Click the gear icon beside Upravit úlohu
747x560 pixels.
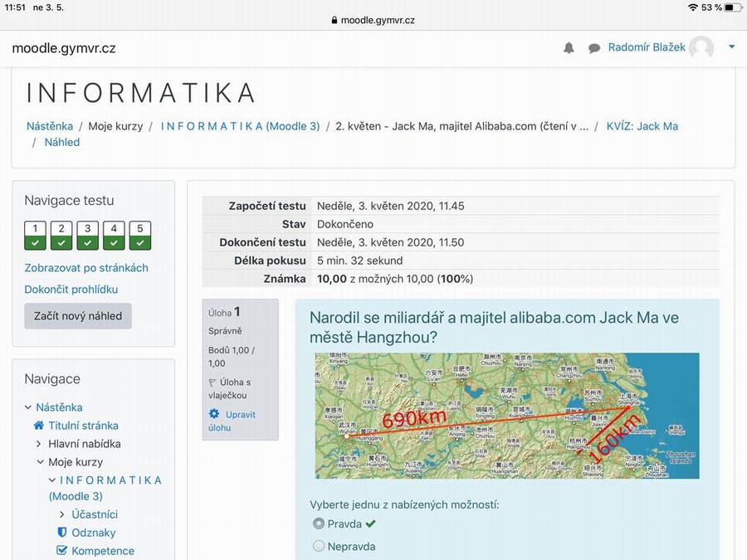coord(214,414)
